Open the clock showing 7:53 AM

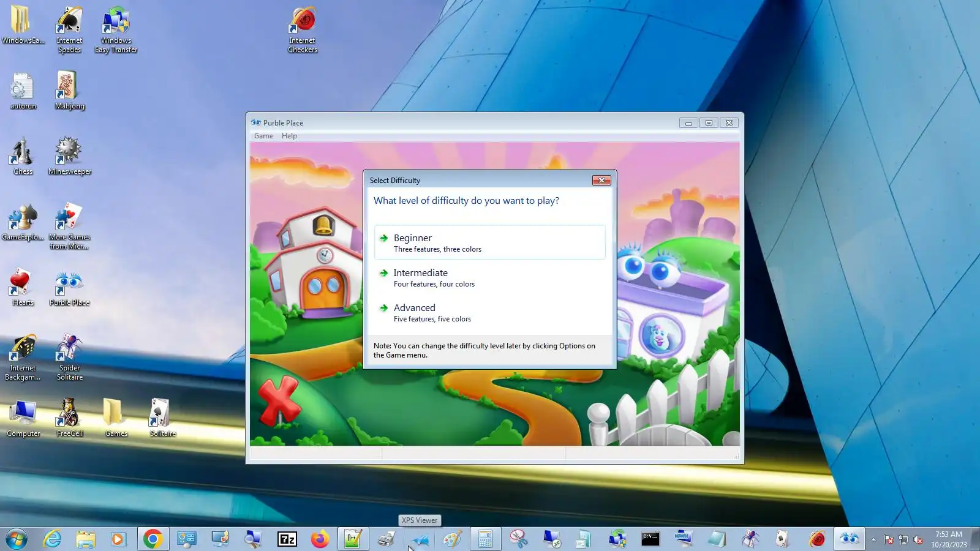click(x=949, y=539)
